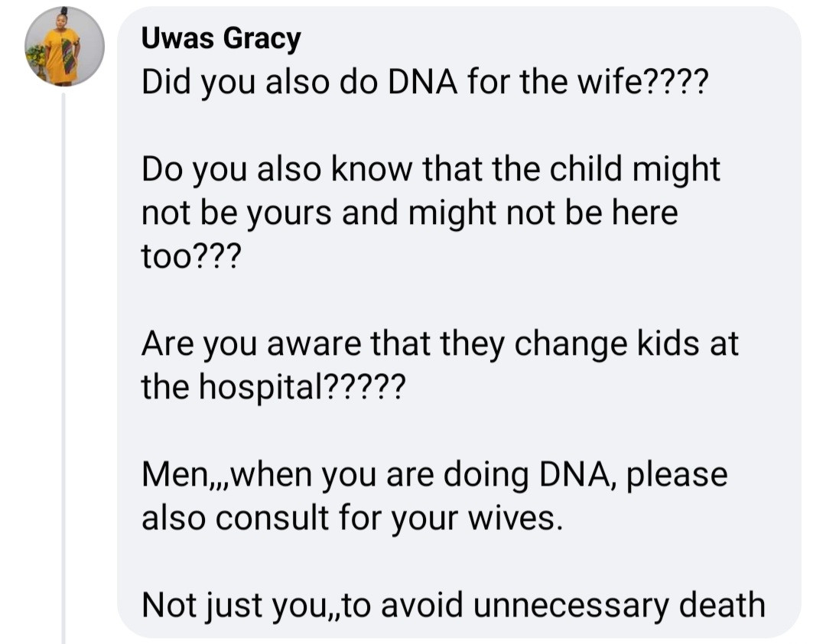Click the line 'Do you also know that the child might'
Screen dimensions: 826x644
coord(431,170)
